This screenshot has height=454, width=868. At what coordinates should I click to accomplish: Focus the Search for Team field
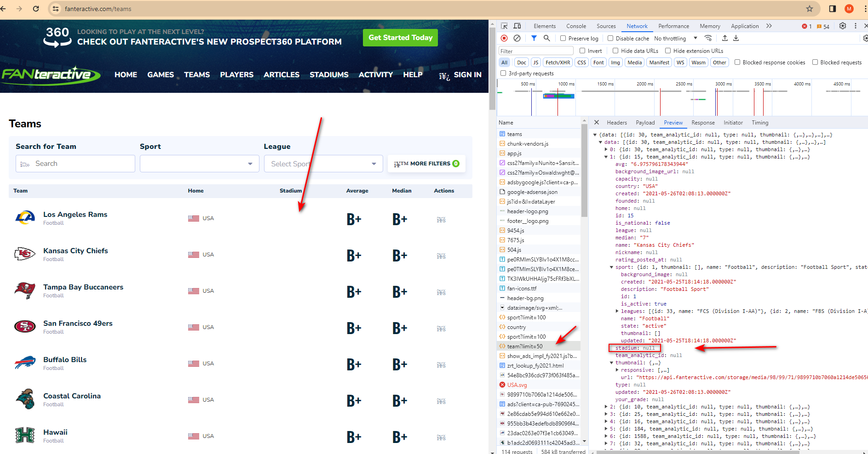tap(75, 164)
